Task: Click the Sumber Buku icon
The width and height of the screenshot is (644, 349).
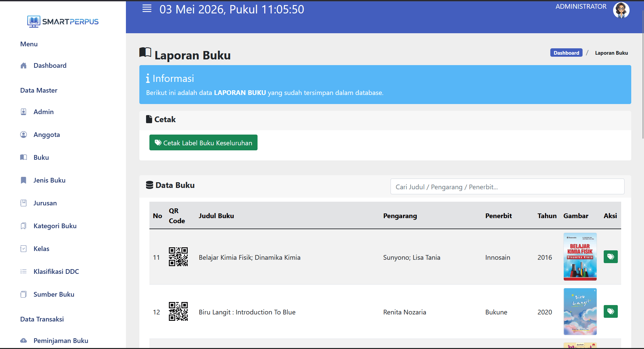Action: 24,294
